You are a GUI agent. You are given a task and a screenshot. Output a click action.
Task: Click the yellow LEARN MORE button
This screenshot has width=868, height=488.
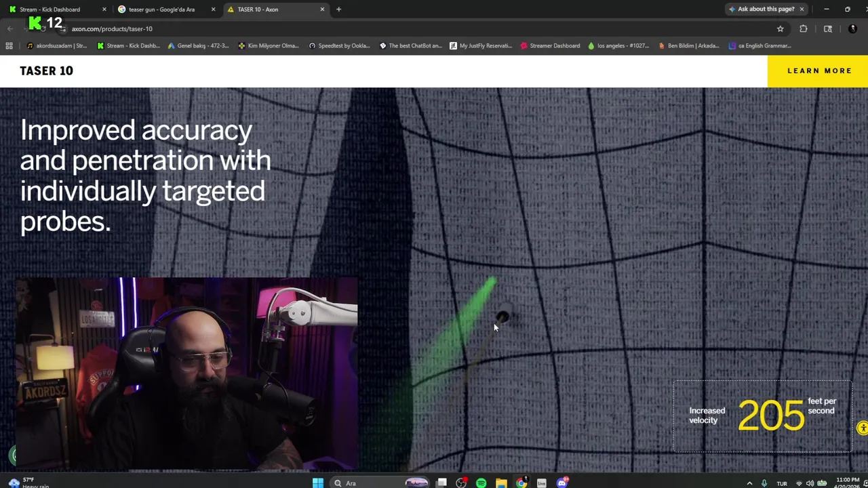click(818, 70)
